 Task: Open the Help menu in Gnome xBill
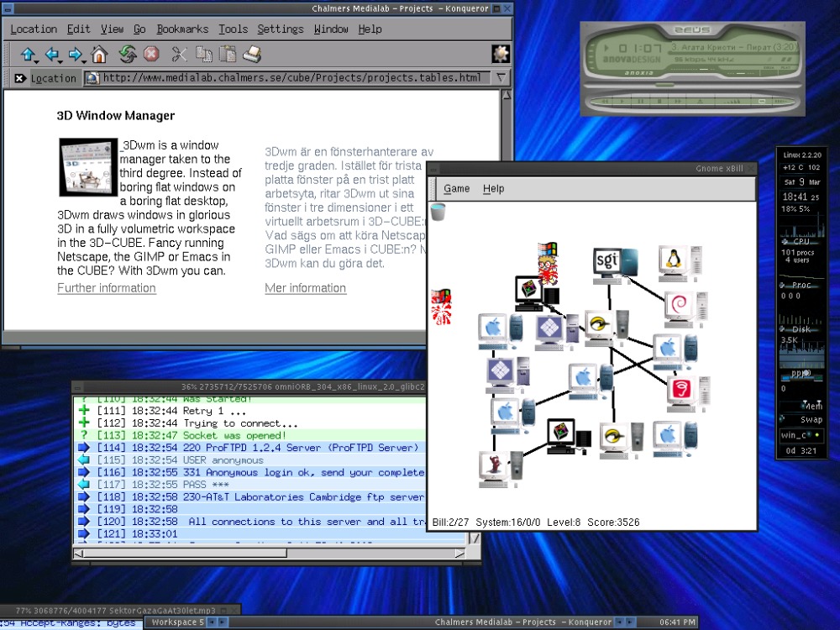(x=493, y=188)
